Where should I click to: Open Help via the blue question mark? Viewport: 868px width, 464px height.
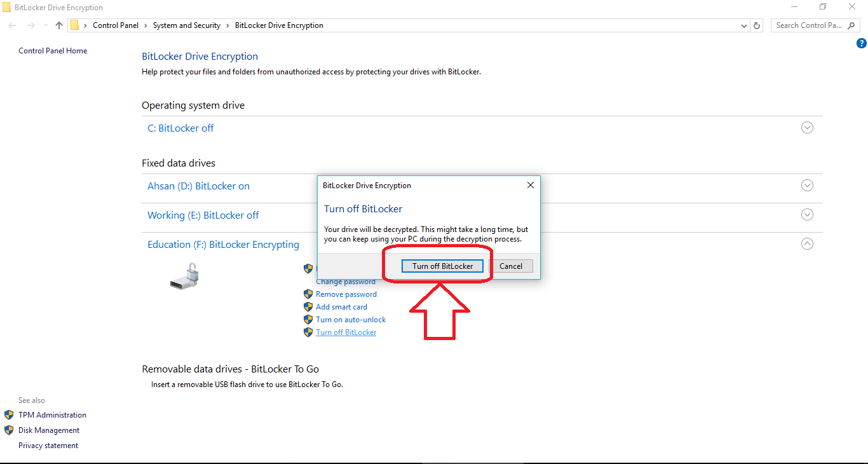[862, 44]
